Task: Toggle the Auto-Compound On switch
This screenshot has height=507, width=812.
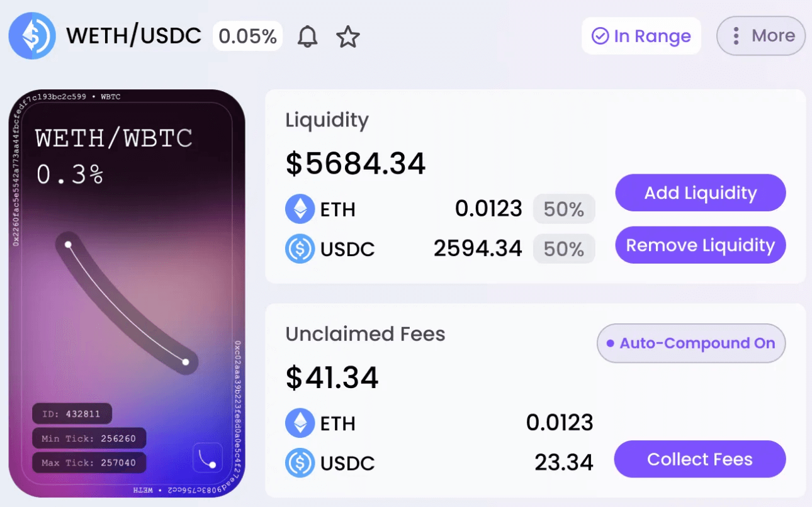Action: pyautogui.click(x=691, y=343)
